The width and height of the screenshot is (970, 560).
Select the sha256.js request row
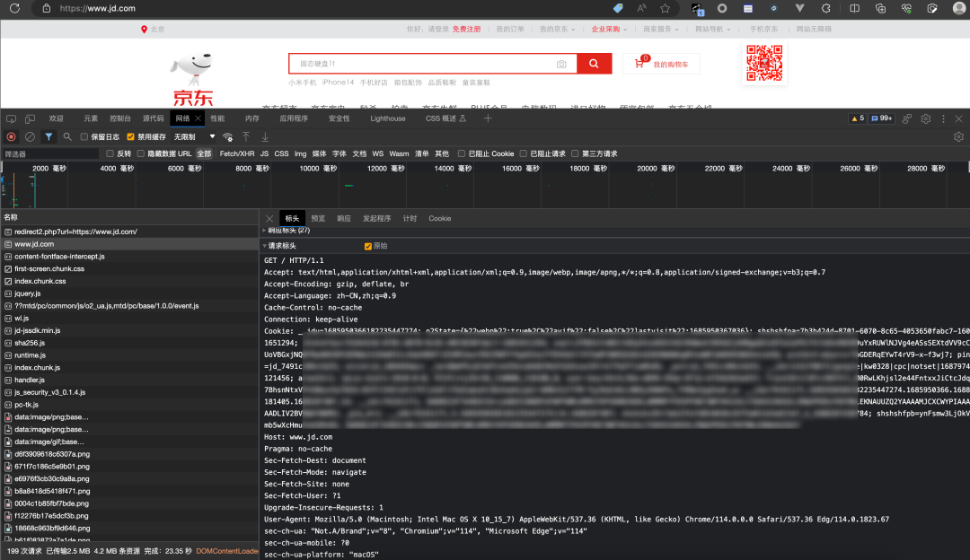coord(129,343)
